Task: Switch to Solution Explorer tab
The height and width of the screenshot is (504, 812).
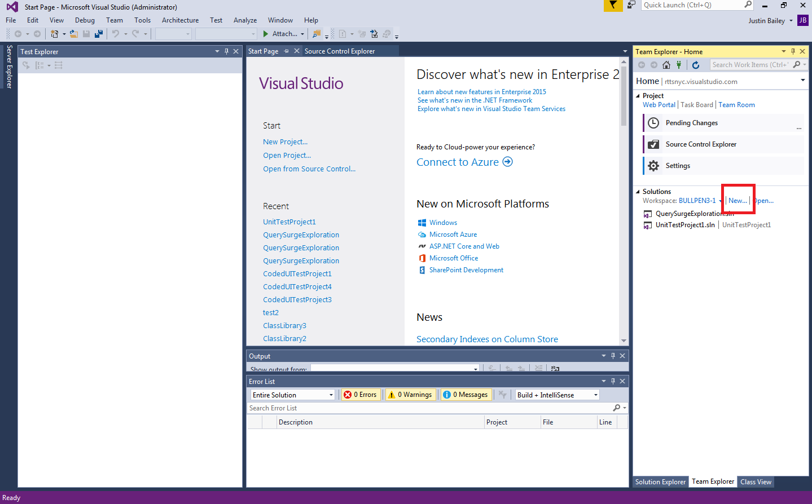Action: tap(660, 482)
